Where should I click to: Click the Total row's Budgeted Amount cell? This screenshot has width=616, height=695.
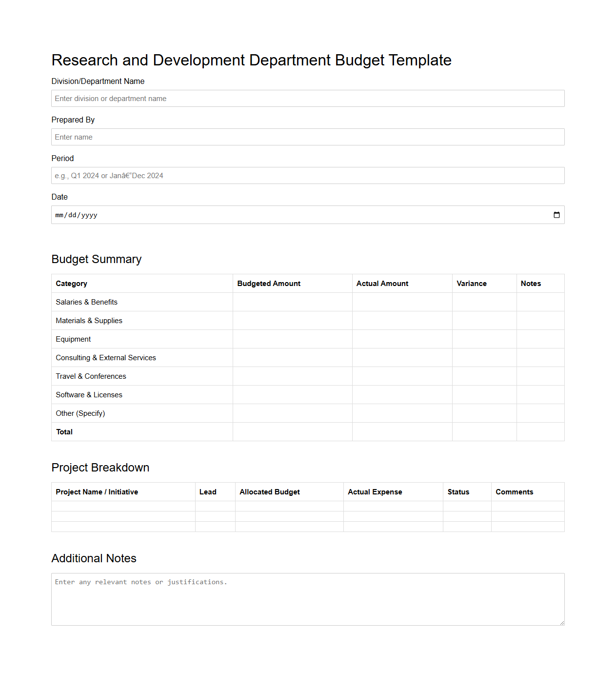(292, 431)
